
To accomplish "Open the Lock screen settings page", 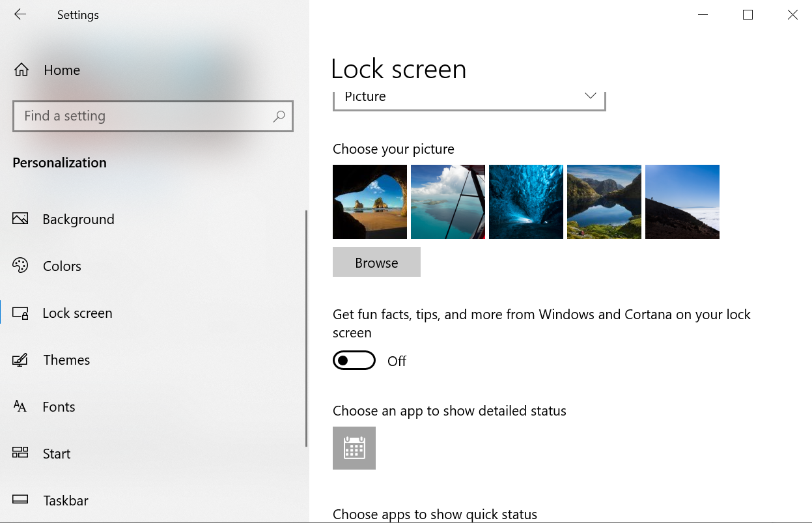I will (x=77, y=313).
